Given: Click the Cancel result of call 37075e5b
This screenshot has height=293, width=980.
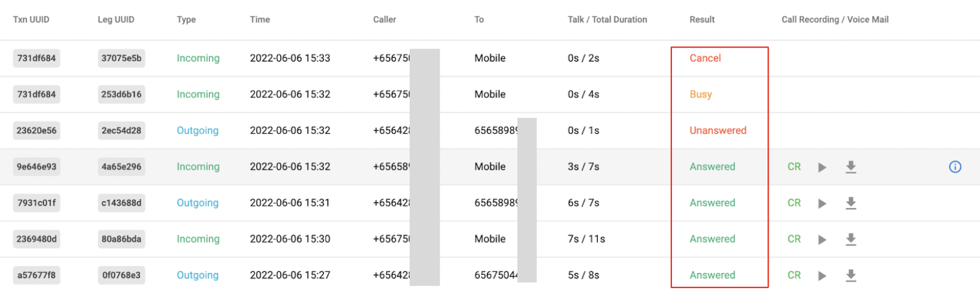Looking at the screenshot, I should tap(705, 58).
